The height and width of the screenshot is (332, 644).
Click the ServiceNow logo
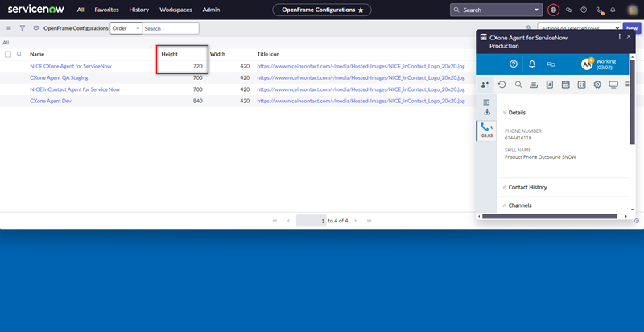36,10
